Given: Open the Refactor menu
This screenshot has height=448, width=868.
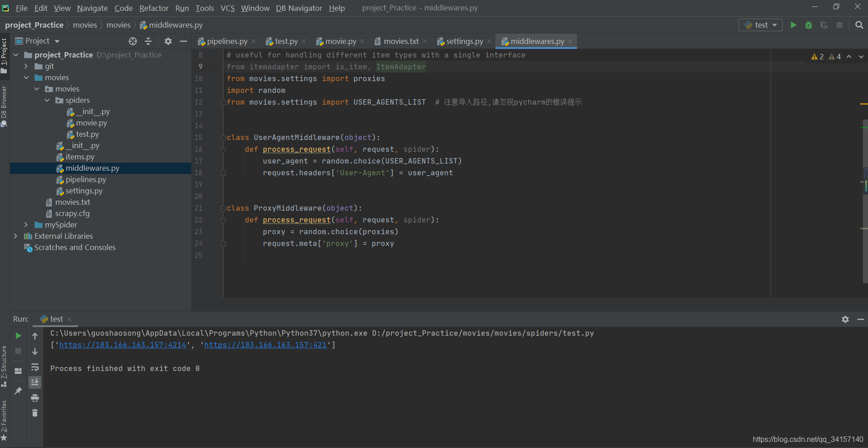Looking at the screenshot, I should (154, 8).
